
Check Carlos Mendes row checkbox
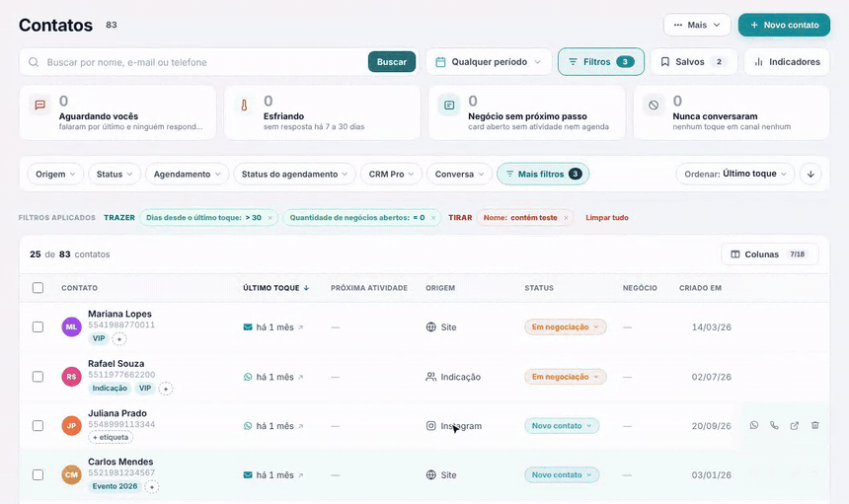tap(38, 474)
